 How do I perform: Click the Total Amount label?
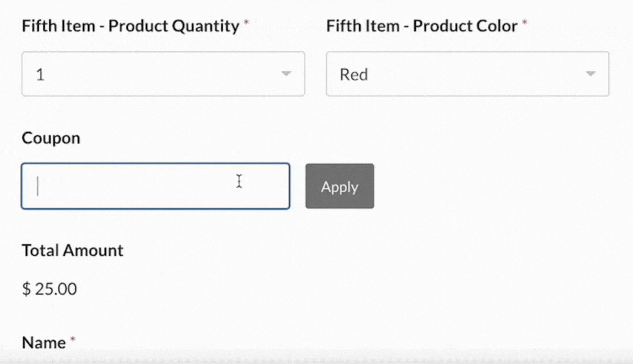72,251
